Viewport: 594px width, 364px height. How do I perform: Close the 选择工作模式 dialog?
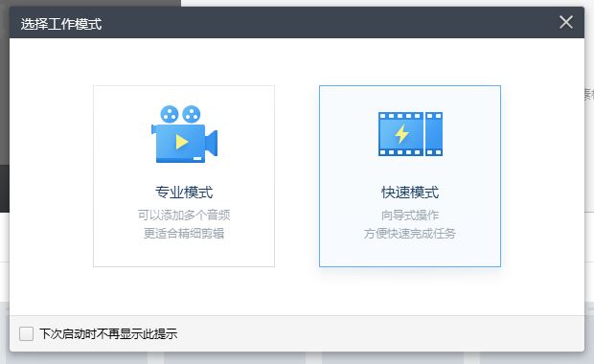click(x=566, y=22)
